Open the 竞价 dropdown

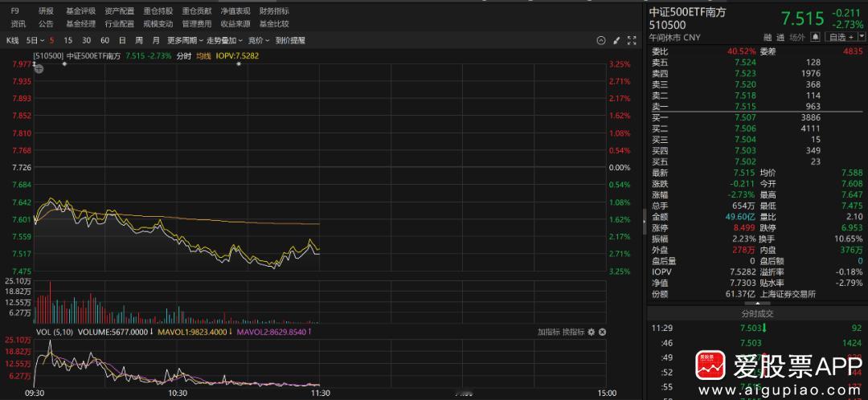click(x=259, y=40)
